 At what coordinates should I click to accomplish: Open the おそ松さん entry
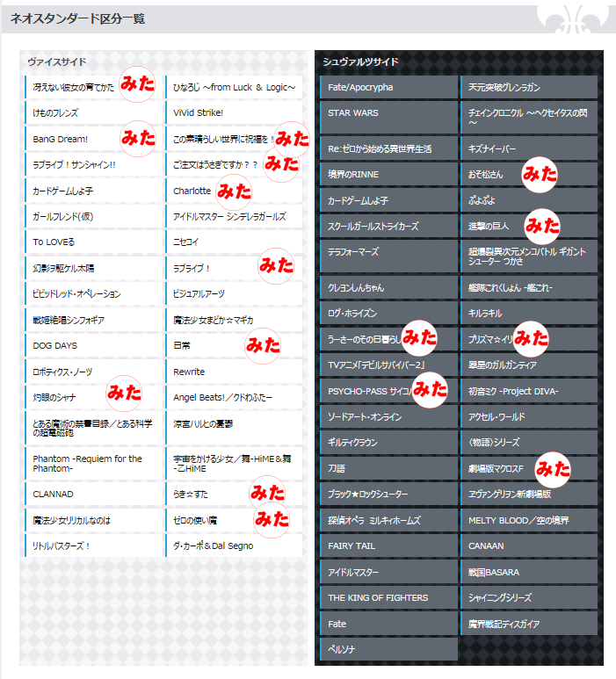click(529, 175)
